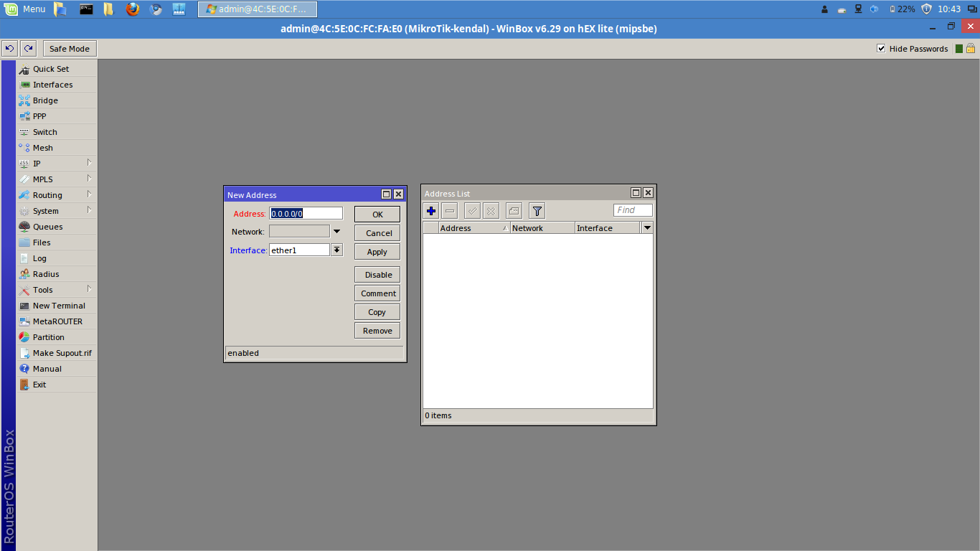Sort by the Interface column header

[608, 228]
